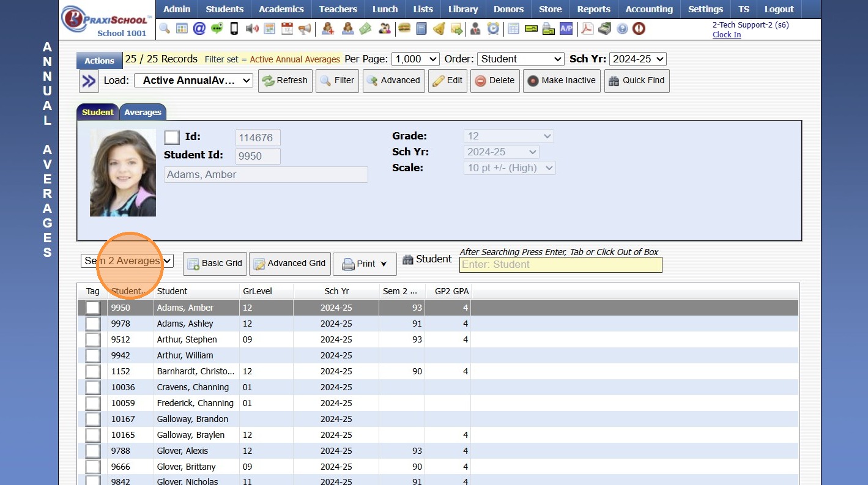
Task: Switch to the Averages tab
Action: pos(143,112)
